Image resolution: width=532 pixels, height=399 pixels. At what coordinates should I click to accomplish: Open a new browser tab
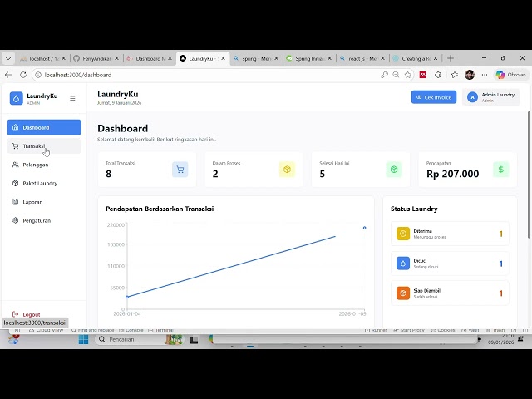[451, 58]
